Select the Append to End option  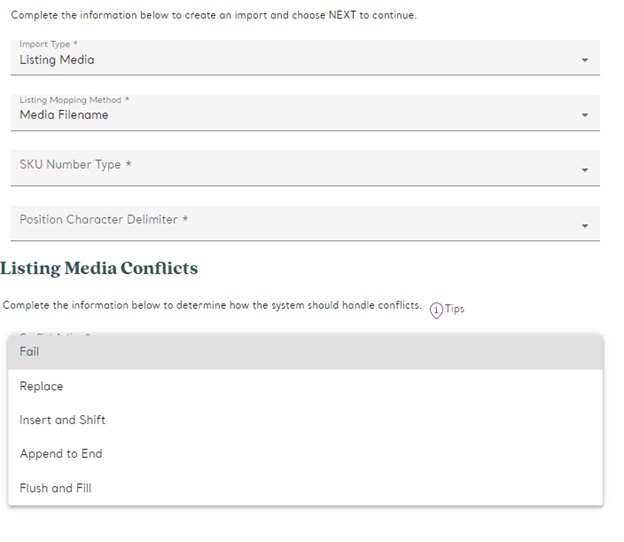point(61,454)
